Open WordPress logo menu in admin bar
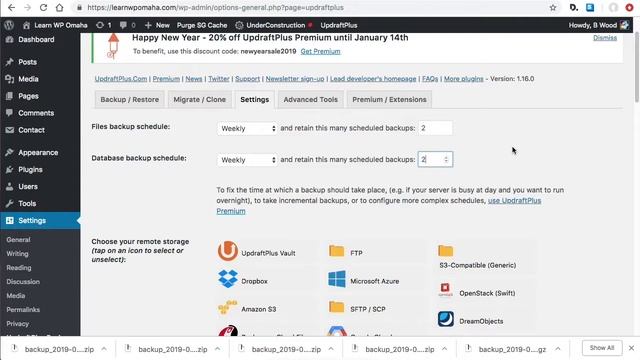This screenshot has height=360, width=640. tap(9, 25)
